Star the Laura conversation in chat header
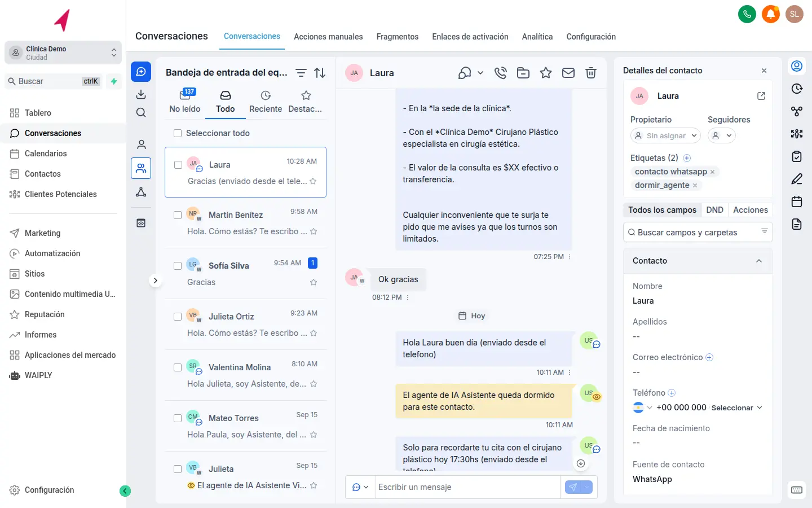This screenshot has width=812, height=508. 546,73
